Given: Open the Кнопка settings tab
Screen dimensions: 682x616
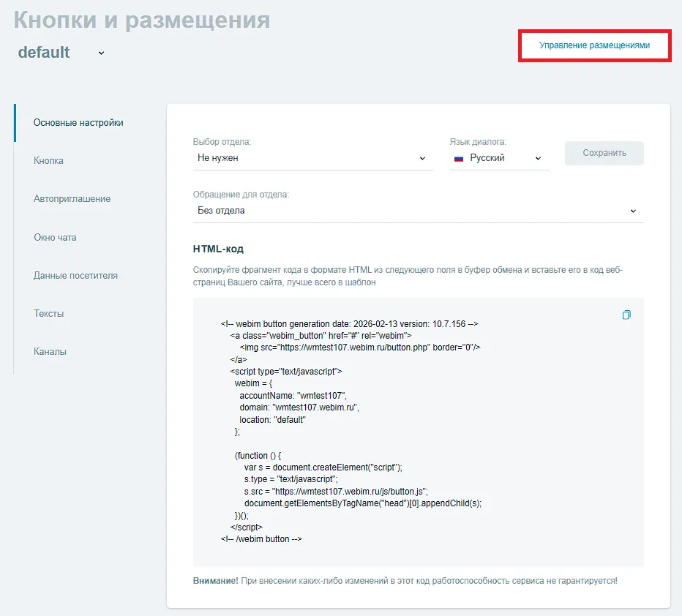Looking at the screenshot, I should [x=48, y=161].
